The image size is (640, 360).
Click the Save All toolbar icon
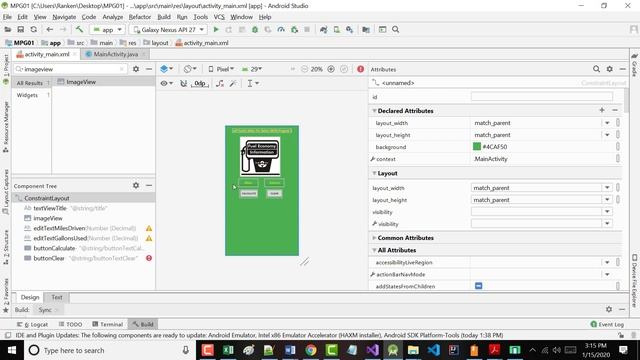click(x=20, y=30)
